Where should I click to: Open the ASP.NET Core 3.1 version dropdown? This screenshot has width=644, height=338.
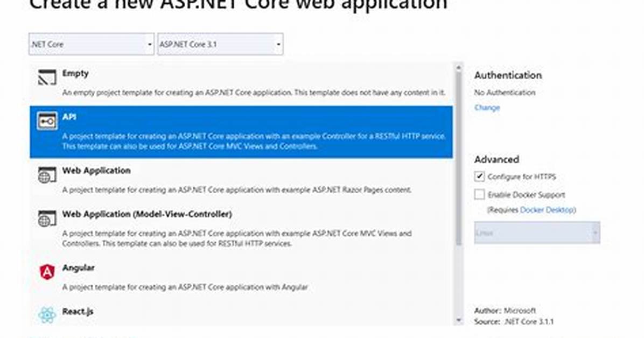(x=220, y=44)
